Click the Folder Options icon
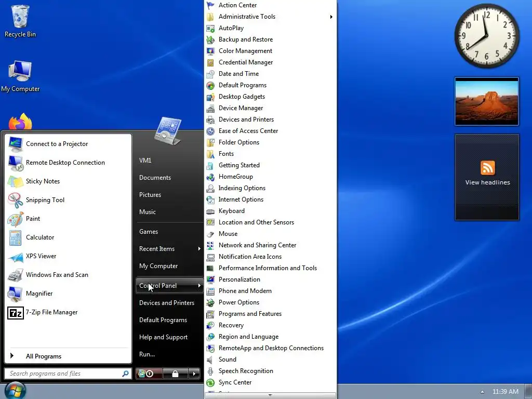This screenshot has height=399, width=532. click(x=210, y=142)
